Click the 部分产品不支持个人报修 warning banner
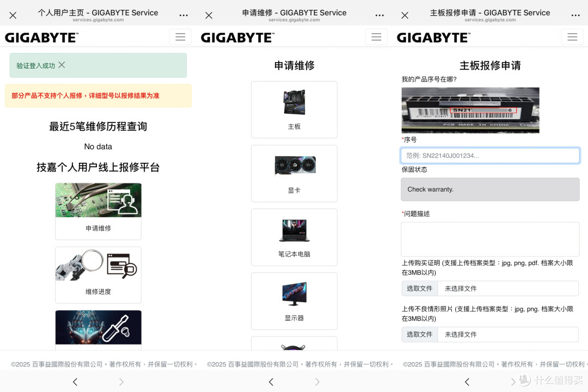This screenshot has width=588, height=392. tap(98, 96)
